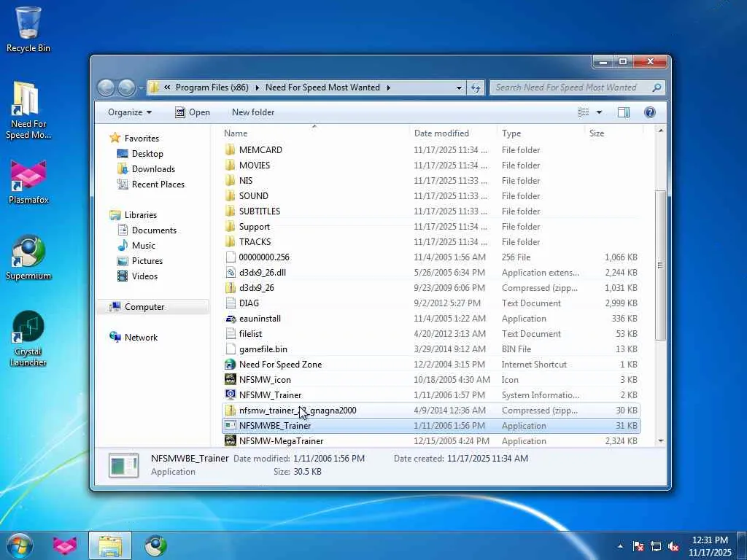Screen dimensions: 747x560
Task: Click the refresh button beside address bar
Action: 476,87
